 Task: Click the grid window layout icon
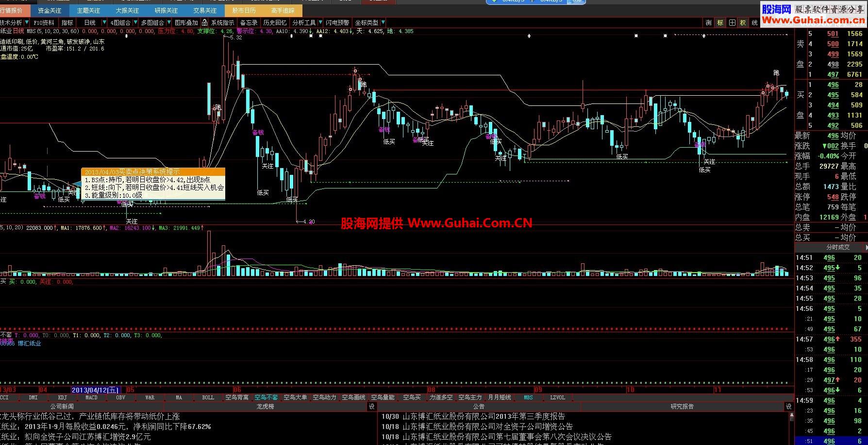click(732, 22)
